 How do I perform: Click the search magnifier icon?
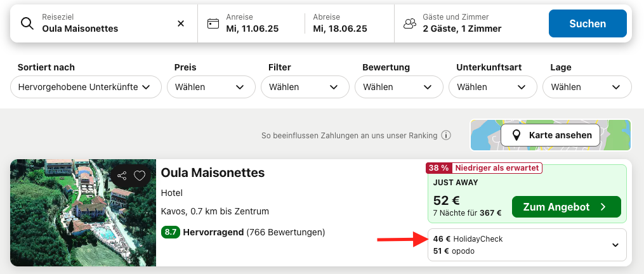pos(27,23)
